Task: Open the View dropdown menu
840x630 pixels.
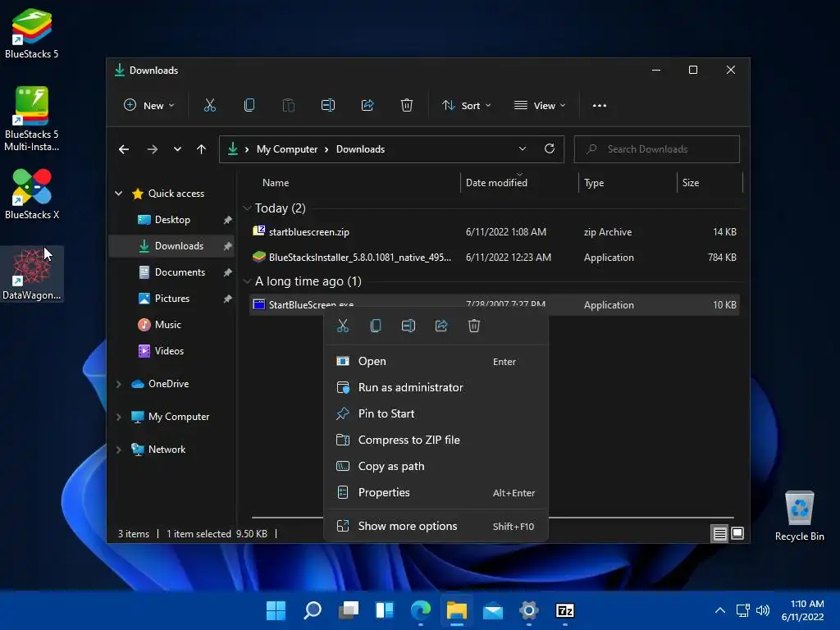Action: pos(540,106)
